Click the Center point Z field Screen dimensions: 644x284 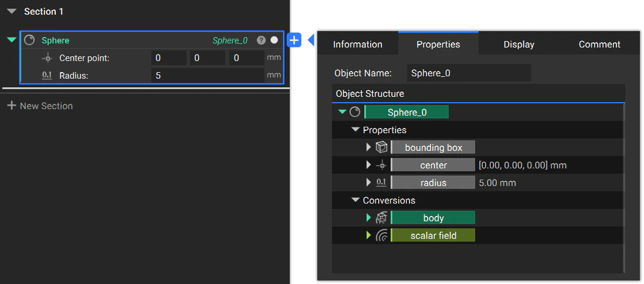coord(246,58)
